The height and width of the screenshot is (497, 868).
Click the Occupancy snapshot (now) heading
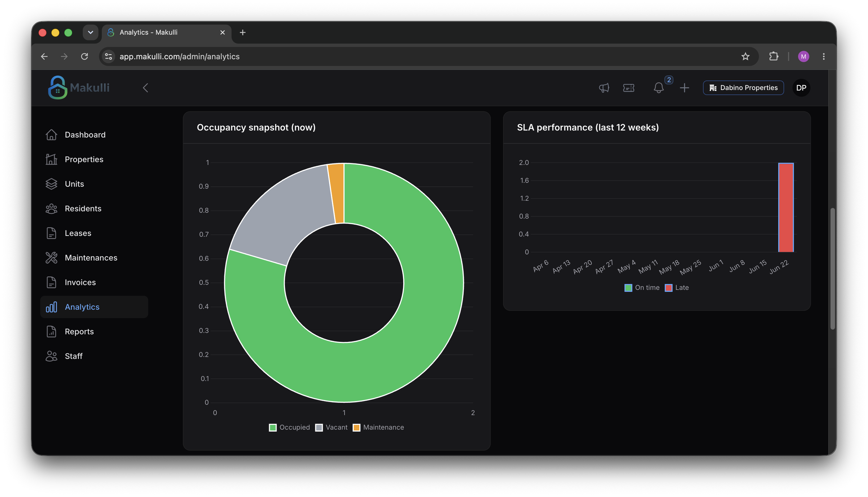(x=256, y=127)
